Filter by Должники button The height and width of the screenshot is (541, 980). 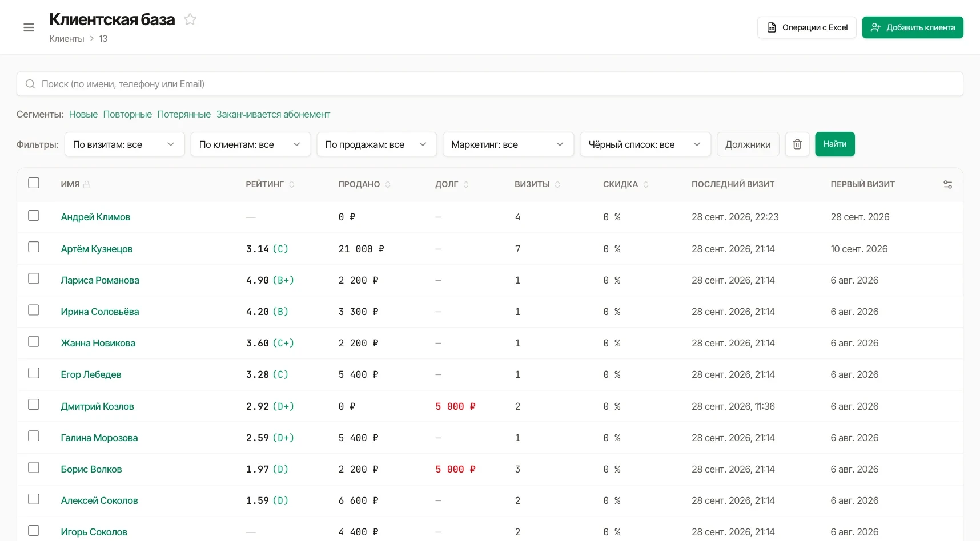tap(748, 144)
